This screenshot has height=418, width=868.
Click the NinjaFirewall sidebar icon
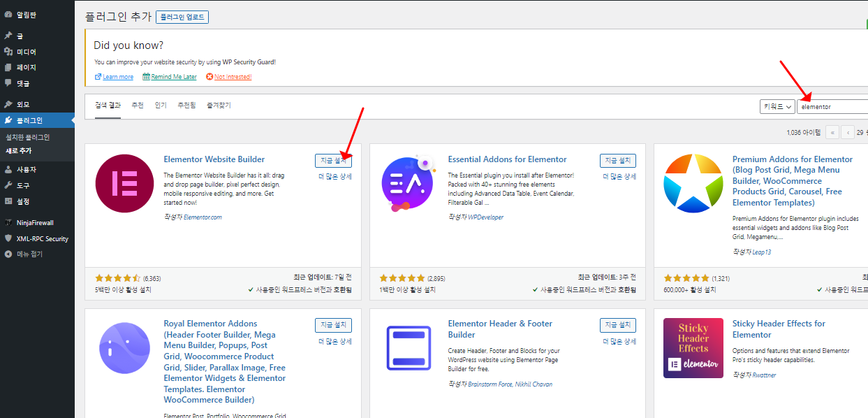coord(8,222)
